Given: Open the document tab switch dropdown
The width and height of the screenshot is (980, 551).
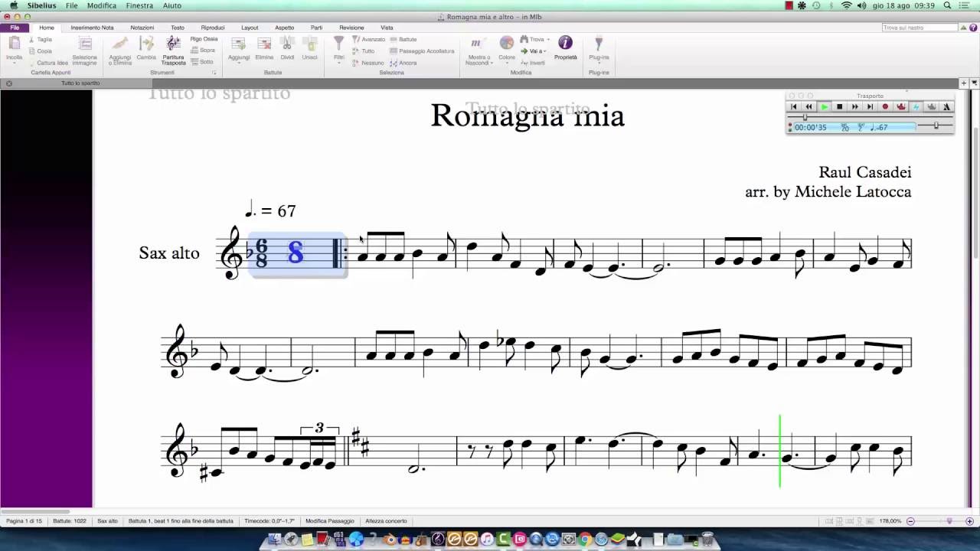Looking at the screenshot, I should 974,83.
